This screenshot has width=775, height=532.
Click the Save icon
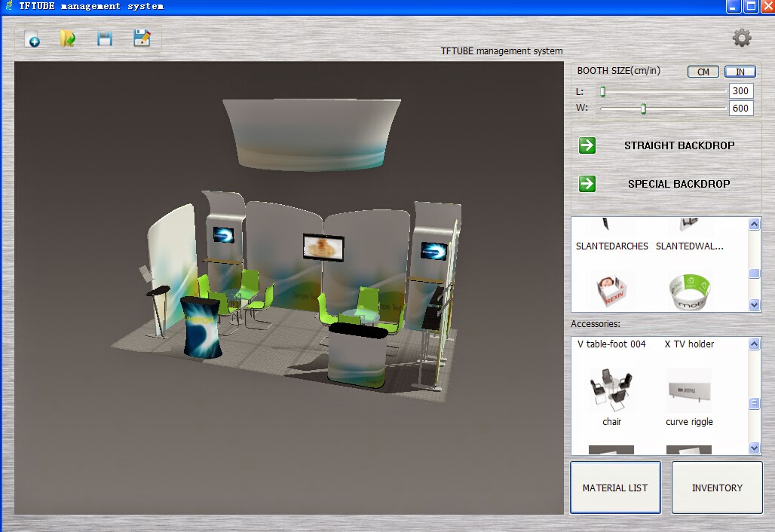[x=104, y=38]
